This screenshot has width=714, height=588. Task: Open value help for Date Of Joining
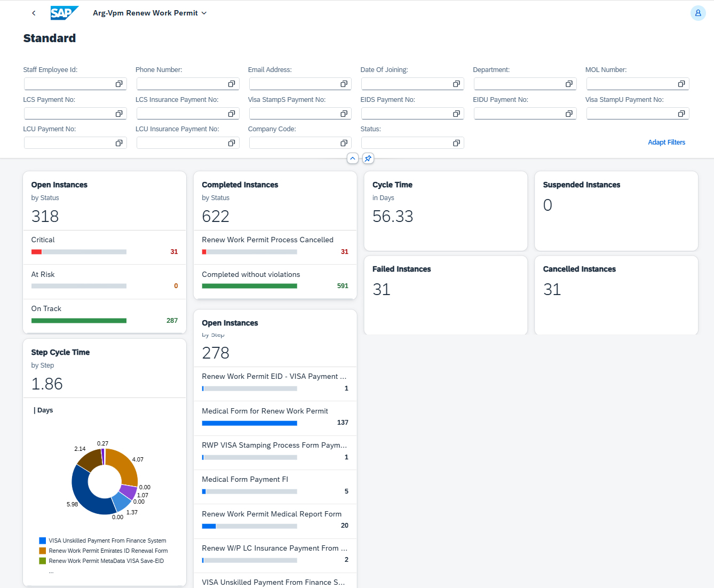(x=456, y=84)
